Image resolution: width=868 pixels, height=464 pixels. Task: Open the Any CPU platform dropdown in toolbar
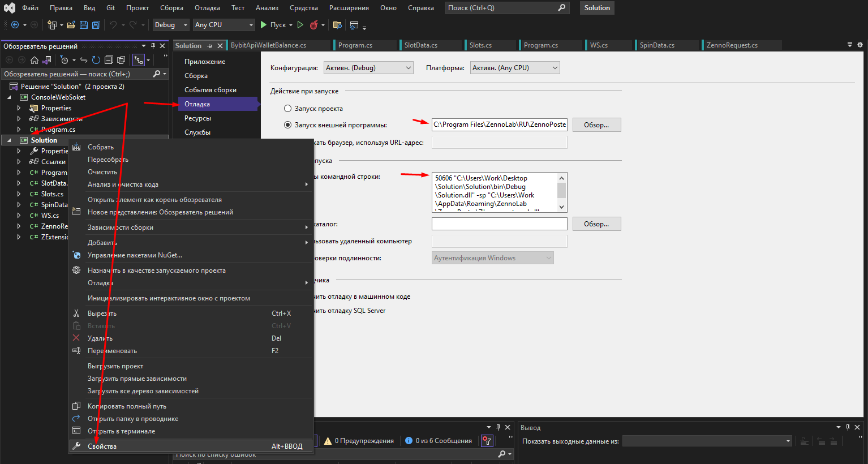coord(224,25)
